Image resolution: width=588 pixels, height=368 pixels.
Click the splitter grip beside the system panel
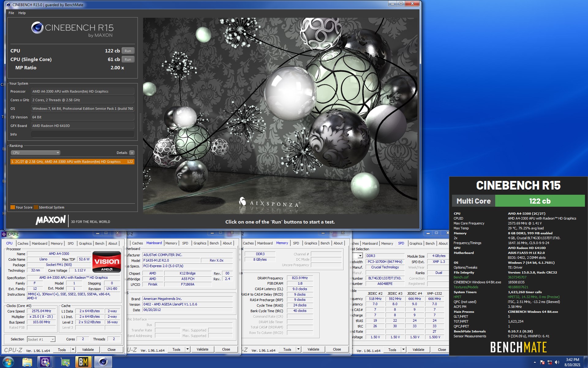pyautogui.click(x=140, y=122)
